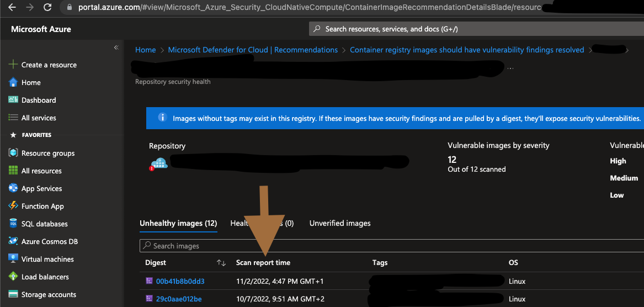Open Resource groups from favorites
The image size is (644, 307).
pyautogui.click(x=48, y=153)
